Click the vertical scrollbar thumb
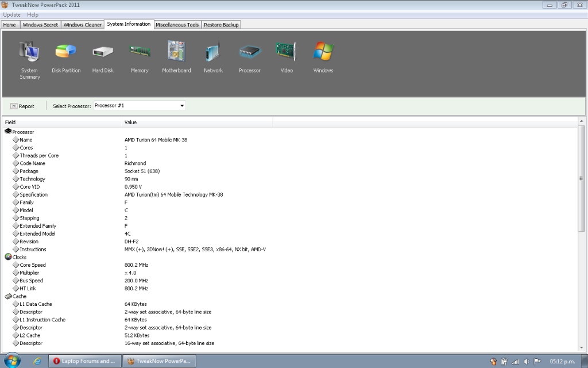This screenshot has width=588, height=368. pyautogui.click(x=581, y=178)
